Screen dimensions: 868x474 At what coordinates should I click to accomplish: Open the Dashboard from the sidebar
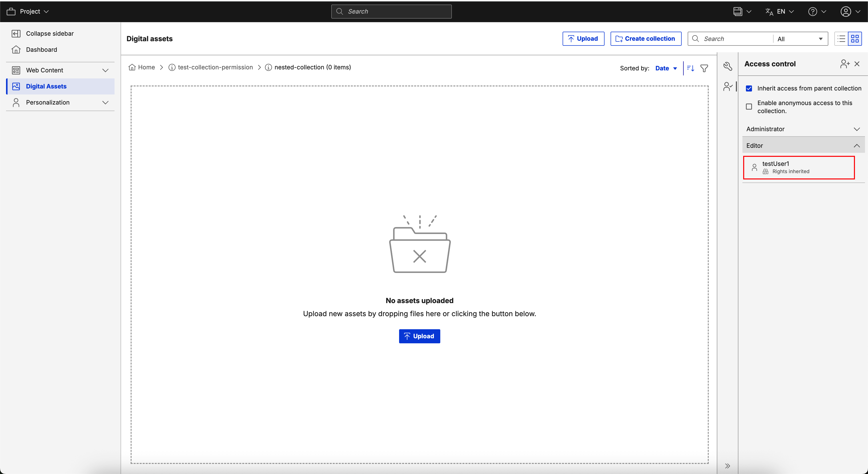pyautogui.click(x=41, y=50)
